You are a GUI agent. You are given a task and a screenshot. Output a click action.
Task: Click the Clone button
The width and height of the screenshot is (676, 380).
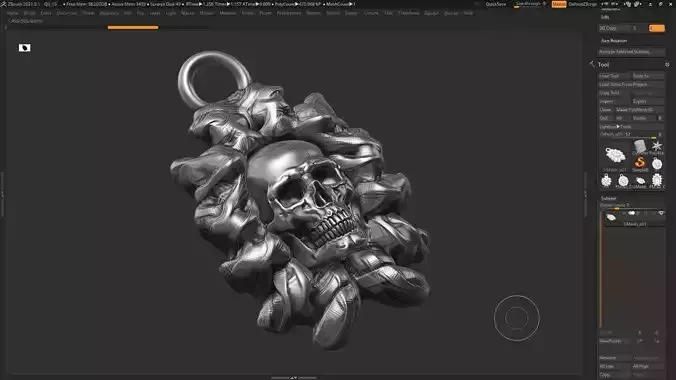606,110
